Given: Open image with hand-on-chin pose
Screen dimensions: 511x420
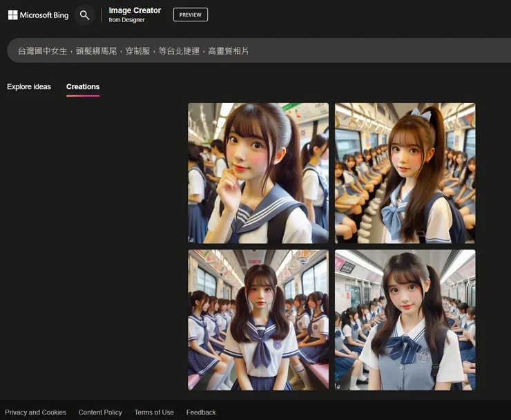Looking at the screenshot, I should click(258, 173).
